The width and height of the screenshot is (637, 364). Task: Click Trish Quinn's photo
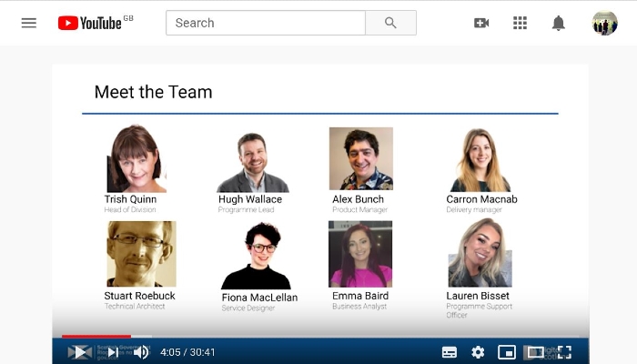(x=136, y=158)
